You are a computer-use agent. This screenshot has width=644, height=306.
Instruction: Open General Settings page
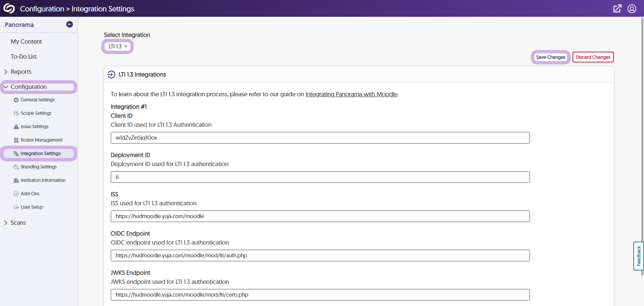pyautogui.click(x=38, y=100)
